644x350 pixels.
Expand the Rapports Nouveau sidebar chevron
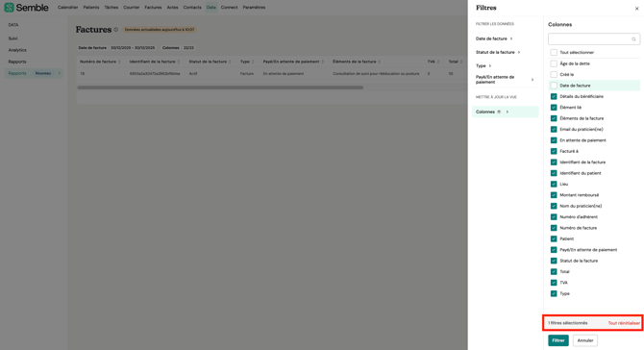60,73
